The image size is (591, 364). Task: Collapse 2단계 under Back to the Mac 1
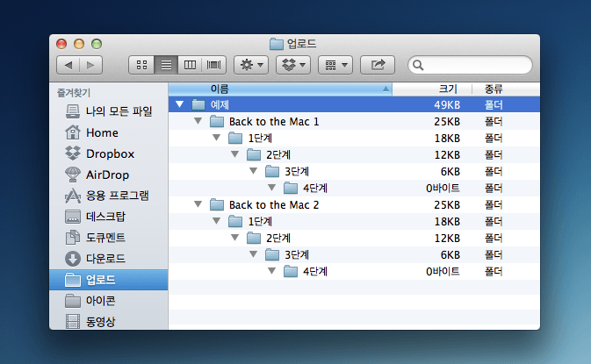pyautogui.click(x=235, y=154)
